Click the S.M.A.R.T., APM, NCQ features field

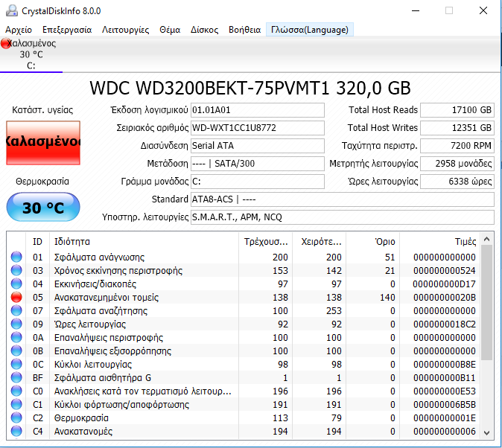point(343,217)
